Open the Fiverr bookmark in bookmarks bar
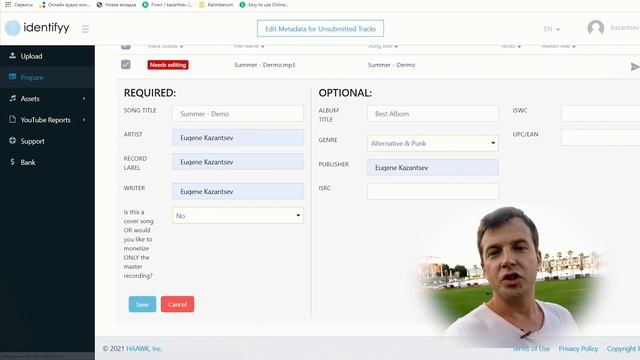Screen dimensions: 640x360 point(167,5)
